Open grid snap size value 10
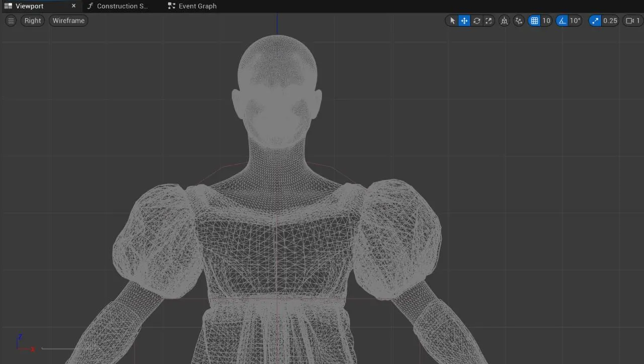Screen dimensions: 644x364 pos(546,21)
